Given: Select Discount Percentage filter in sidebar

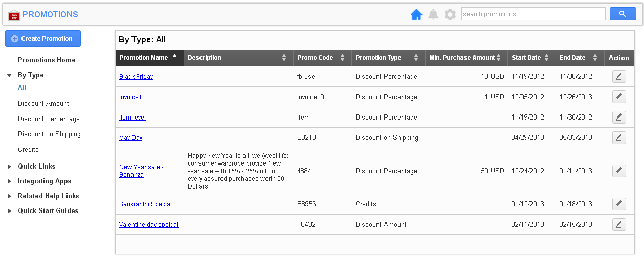Looking at the screenshot, I should pos(49,119).
